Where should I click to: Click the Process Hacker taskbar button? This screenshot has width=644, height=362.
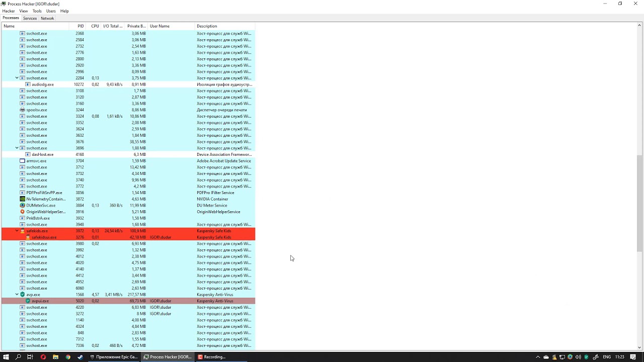coord(168,357)
